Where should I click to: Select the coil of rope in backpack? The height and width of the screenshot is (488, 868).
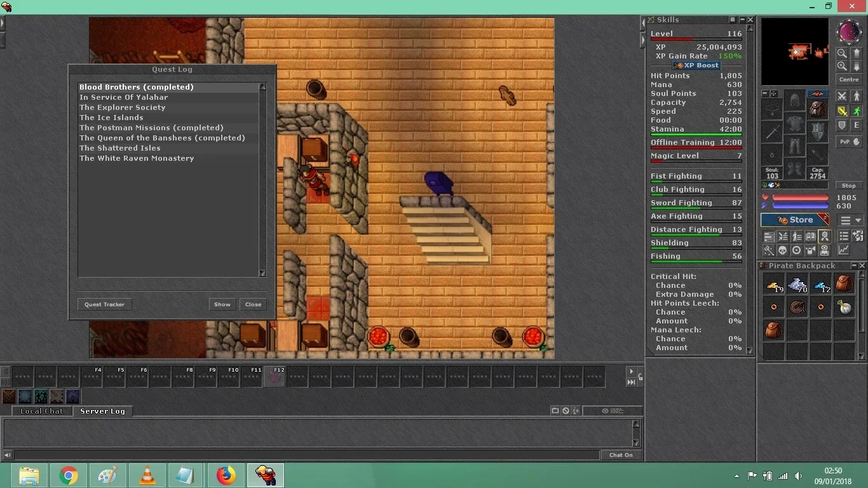(797, 307)
